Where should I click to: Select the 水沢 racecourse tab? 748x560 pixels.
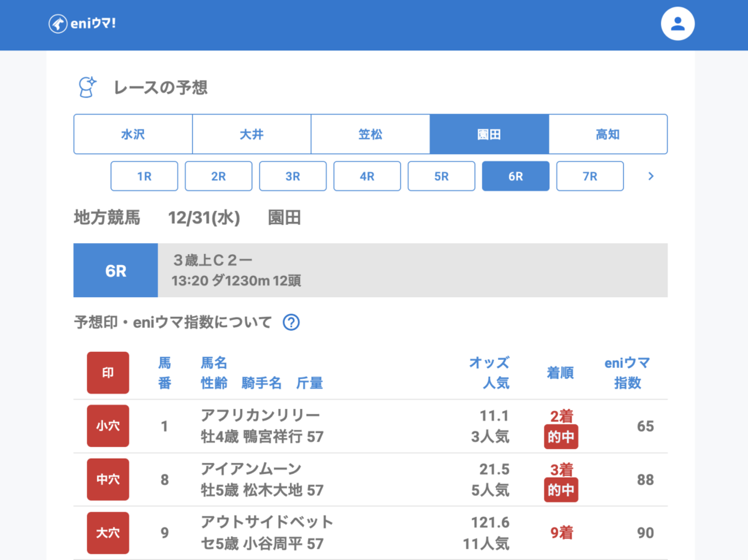[x=133, y=134]
